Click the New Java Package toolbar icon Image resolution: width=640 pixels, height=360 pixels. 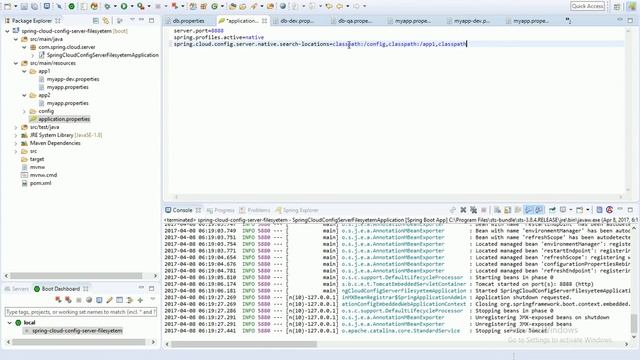(x=203, y=6)
